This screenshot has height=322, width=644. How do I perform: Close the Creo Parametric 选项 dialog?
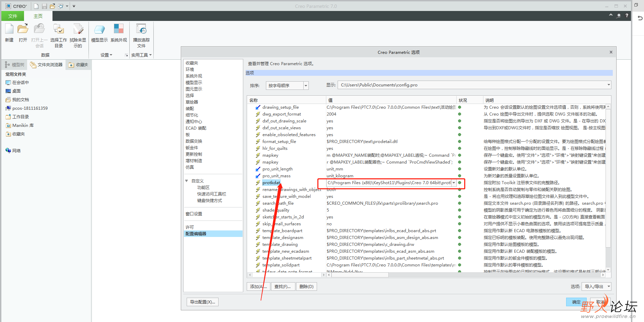(611, 52)
